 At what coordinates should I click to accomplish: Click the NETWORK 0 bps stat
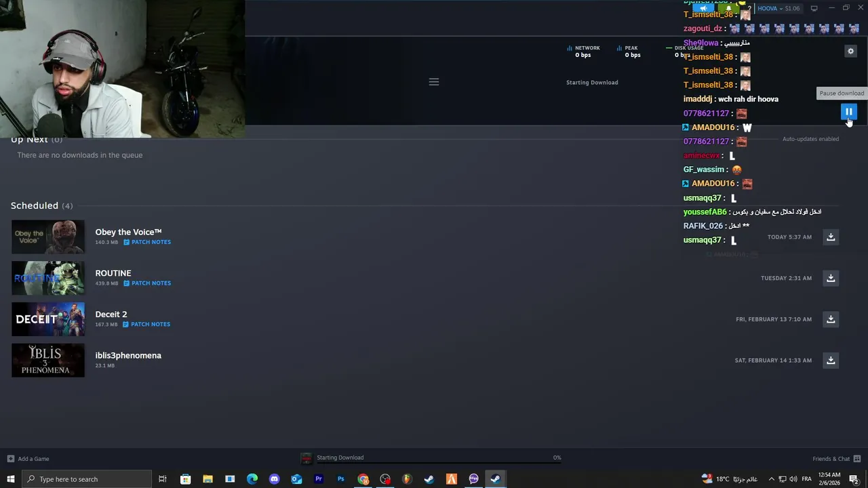coord(583,52)
